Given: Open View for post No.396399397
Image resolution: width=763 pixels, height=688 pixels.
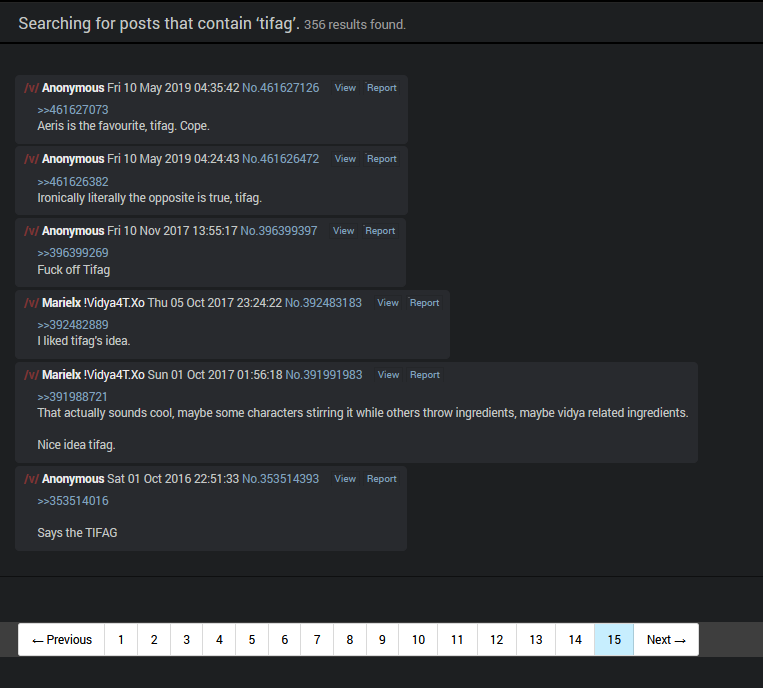Looking at the screenshot, I should [x=344, y=231].
